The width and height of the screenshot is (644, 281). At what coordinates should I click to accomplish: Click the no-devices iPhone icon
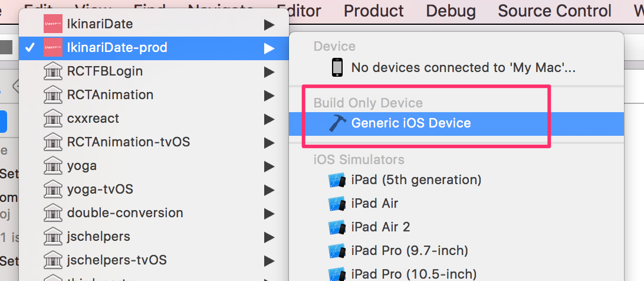pos(337,67)
